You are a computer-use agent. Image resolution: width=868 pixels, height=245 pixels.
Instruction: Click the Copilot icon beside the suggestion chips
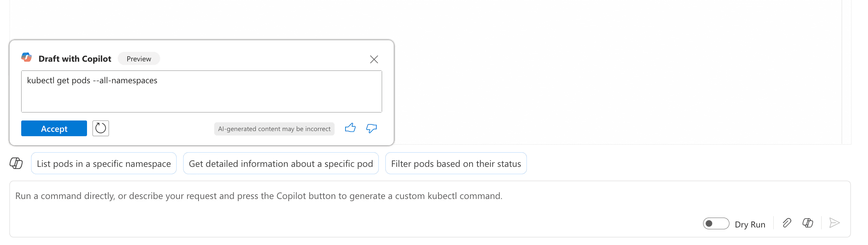tap(16, 163)
